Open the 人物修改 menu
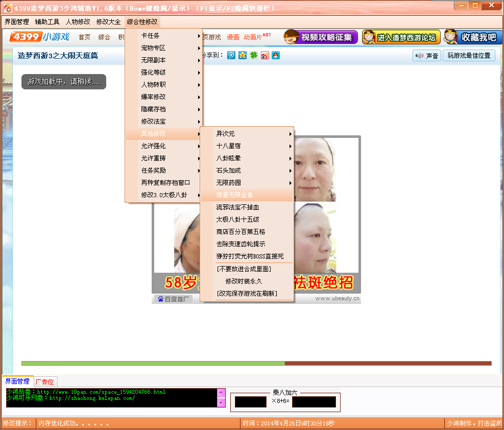The image size is (504, 430). click(x=78, y=22)
